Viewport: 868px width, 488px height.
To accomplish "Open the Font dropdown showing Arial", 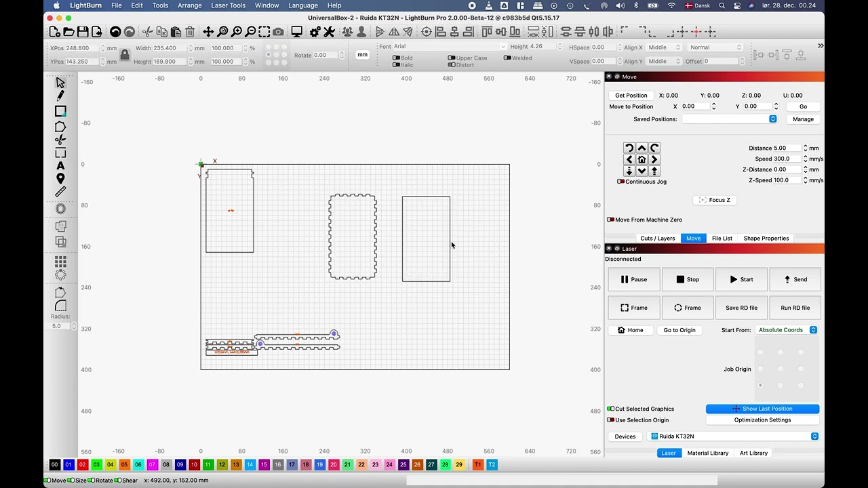I will coord(449,47).
